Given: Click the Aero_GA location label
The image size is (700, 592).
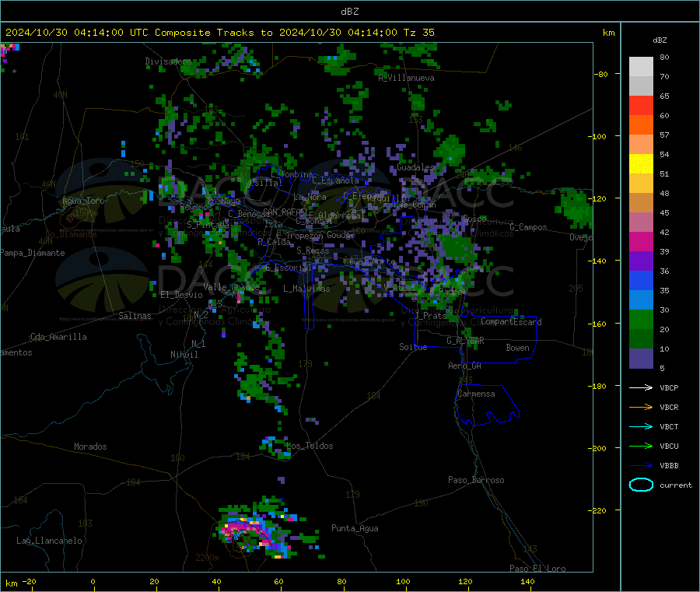Looking at the screenshot, I should [464, 366].
